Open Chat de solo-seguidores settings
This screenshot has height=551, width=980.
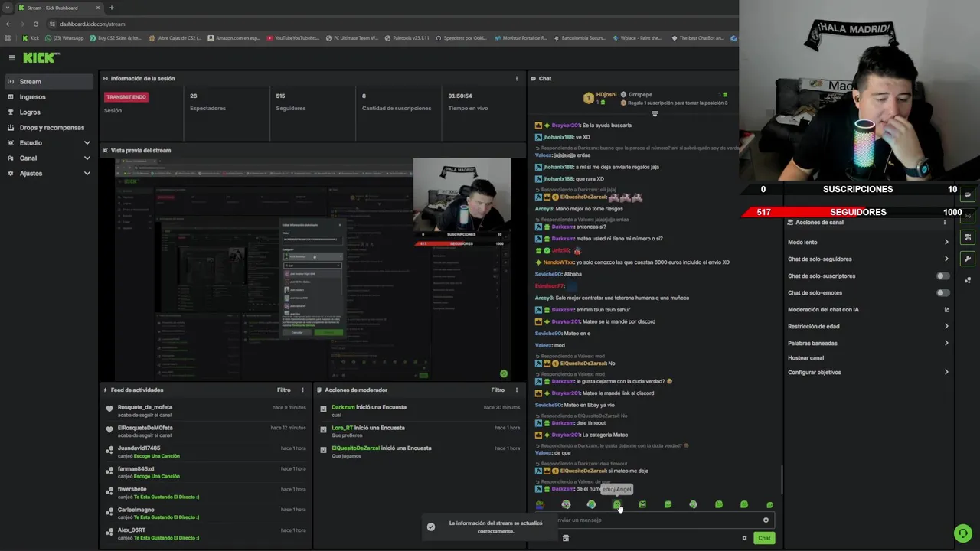click(x=868, y=259)
